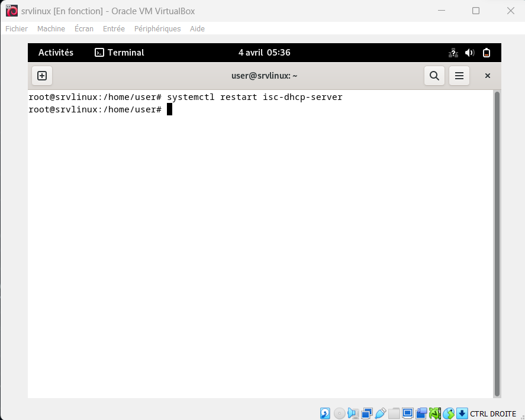
Task: Open the terminal hamburger menu
Action: [459, 76]
